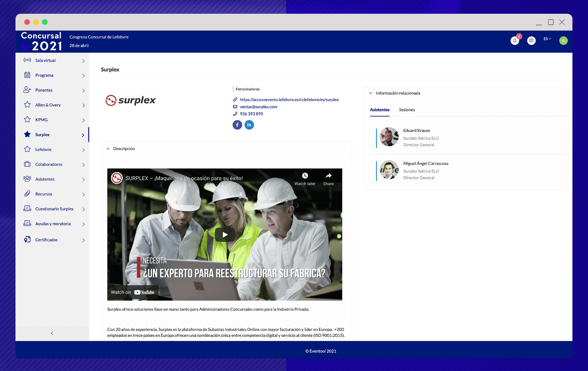Screen dimensions: 588x371
Task: Open Eduard Krause attendee name
Action: coord(417,131)
